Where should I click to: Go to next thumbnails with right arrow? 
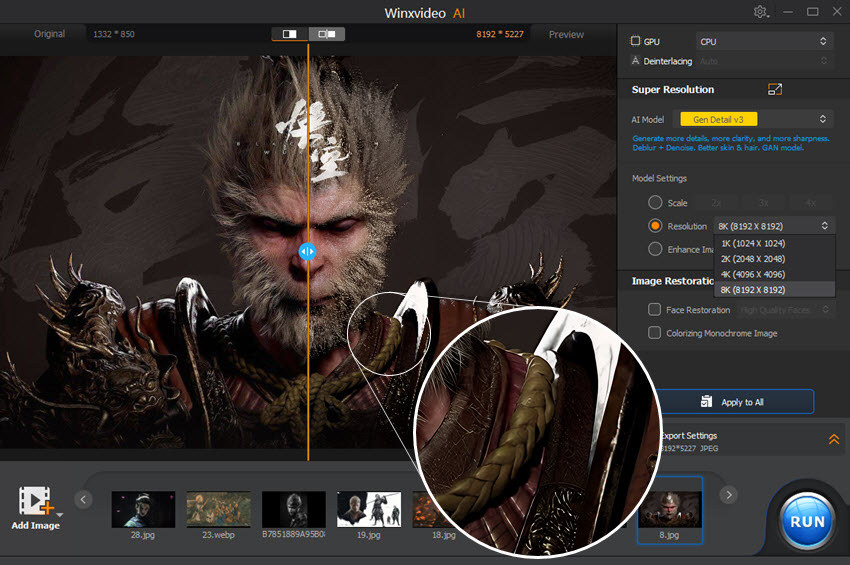click(729, 495)
